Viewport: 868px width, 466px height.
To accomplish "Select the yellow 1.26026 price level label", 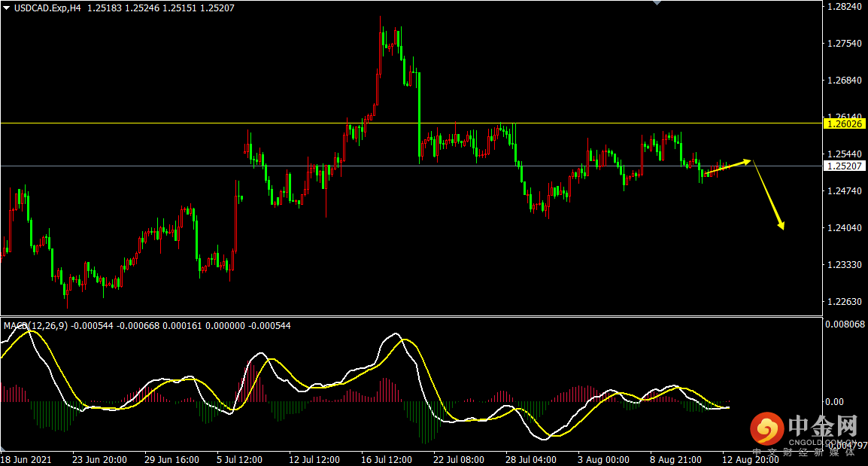I will tap(844, 123).
